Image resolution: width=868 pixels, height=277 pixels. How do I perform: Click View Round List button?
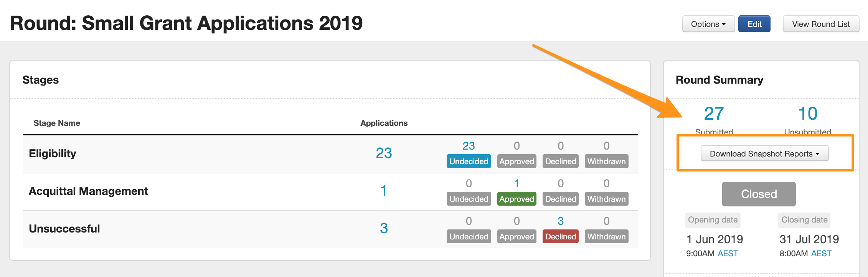[820, 24]
